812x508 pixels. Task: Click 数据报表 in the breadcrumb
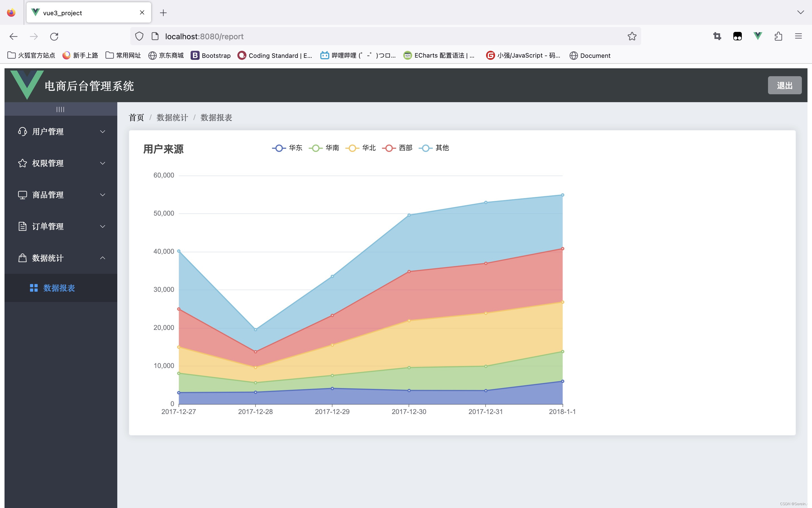(x=217, y=118)
